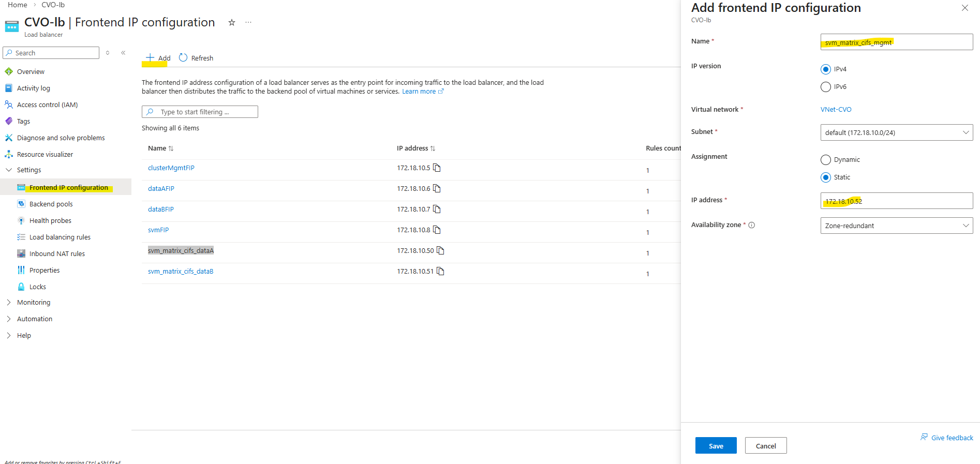Click the sidebar Search box
Screen dimensions: 980x464
(x=51, y=53)
